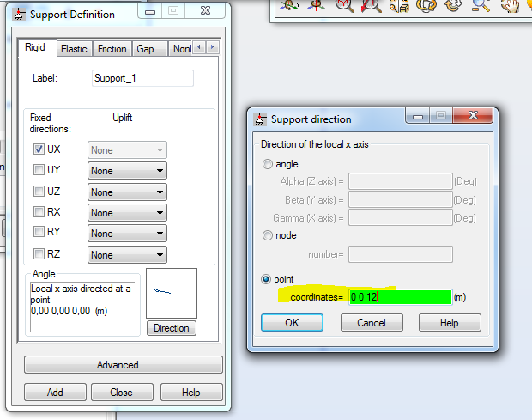Click the magnifier with red arrow icon
The image size is (532, 420).
[x=372, y=5]
